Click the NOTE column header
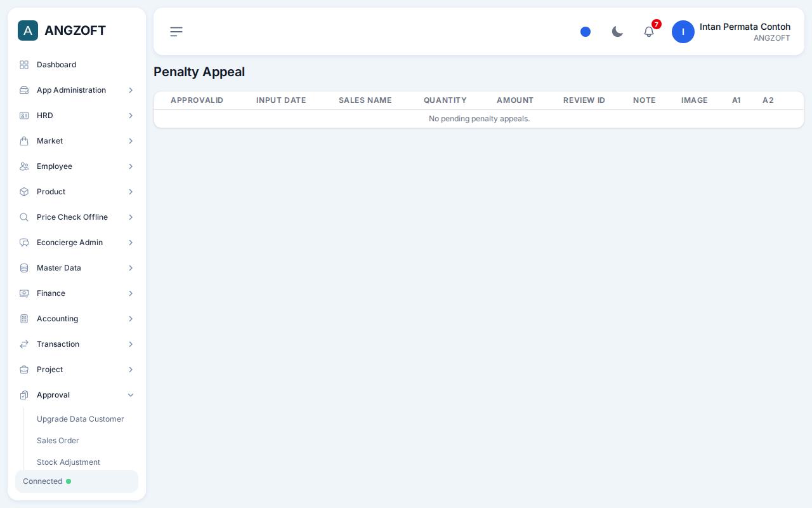This screenshot has width=812, height=508. click(x=645, y=100)
